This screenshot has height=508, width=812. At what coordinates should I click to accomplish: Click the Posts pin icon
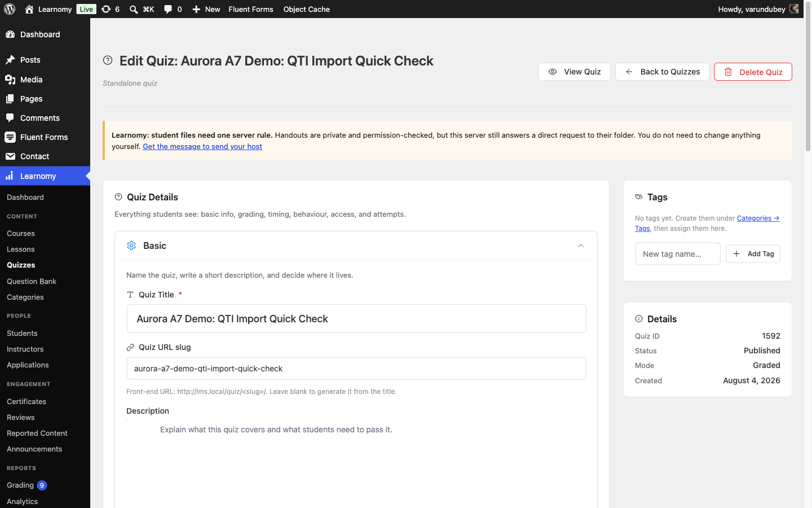point(10,60)
